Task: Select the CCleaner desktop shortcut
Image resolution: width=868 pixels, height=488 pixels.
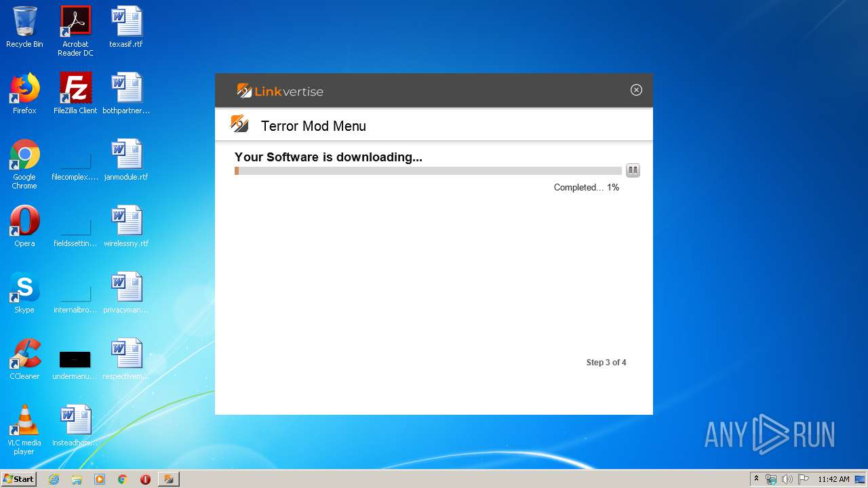Action: click(x=24, y=359)
